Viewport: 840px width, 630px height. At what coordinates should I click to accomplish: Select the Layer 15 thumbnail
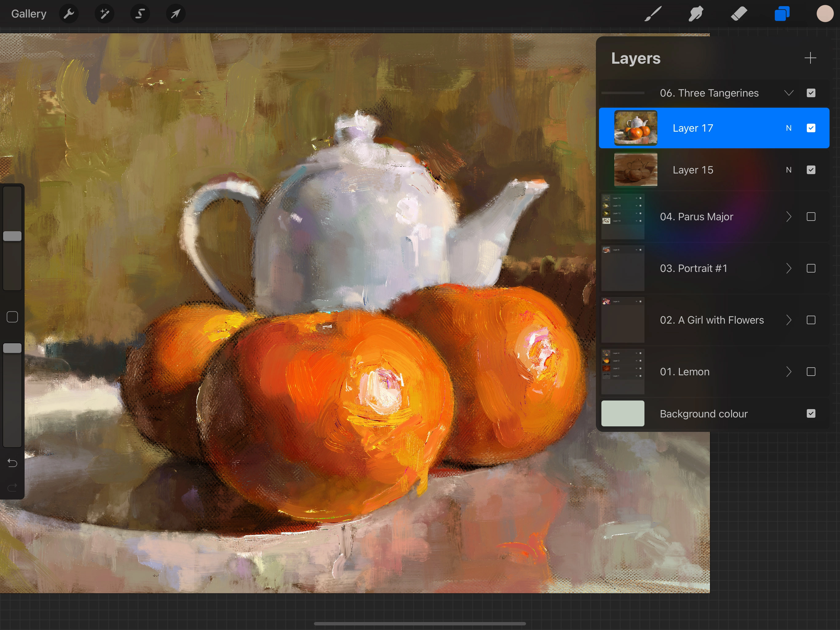635,170
